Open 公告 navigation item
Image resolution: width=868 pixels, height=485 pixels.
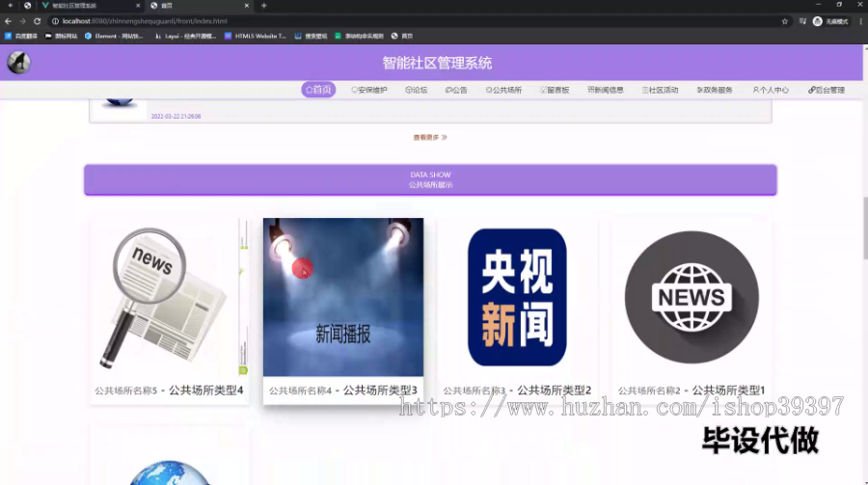point(456,90)
